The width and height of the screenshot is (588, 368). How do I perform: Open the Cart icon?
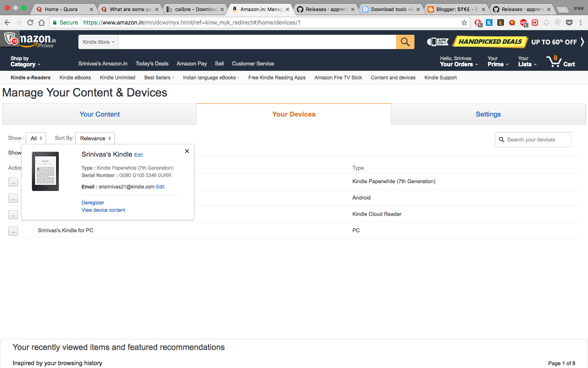pyautogui.click(x=561, y=61)
